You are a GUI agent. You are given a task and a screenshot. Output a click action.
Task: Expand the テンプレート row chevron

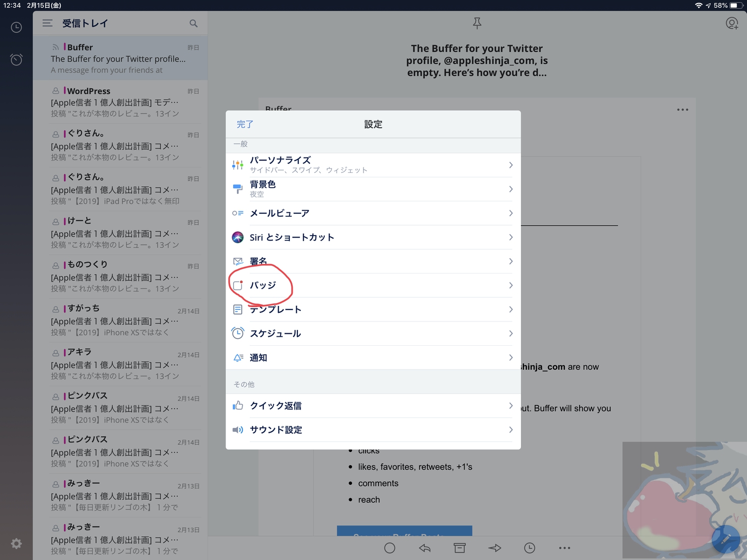tap(510, 309)
